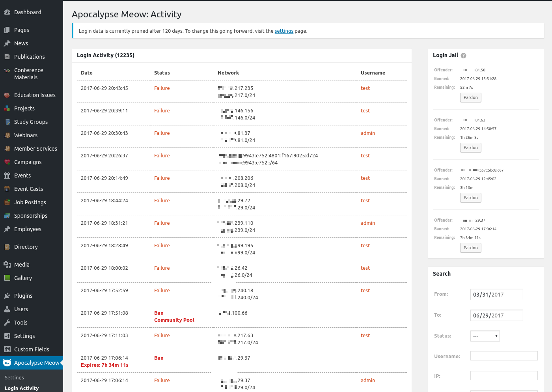Open the Status filter dropdown
Screen dimensions: 552x392
pos(485,336)
